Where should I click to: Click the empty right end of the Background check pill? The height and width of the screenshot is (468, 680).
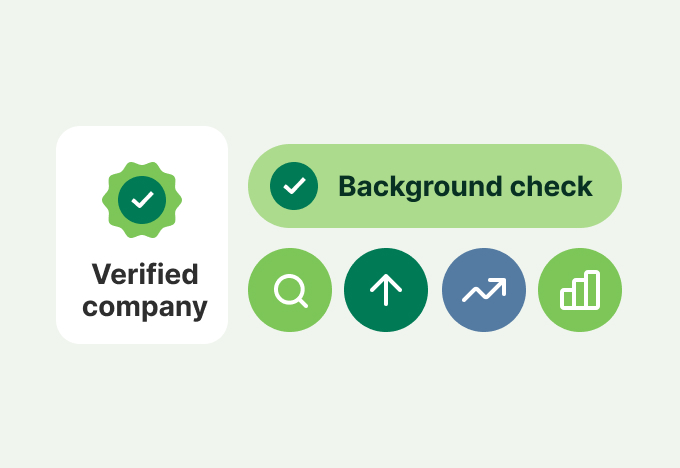pos(606,187)
